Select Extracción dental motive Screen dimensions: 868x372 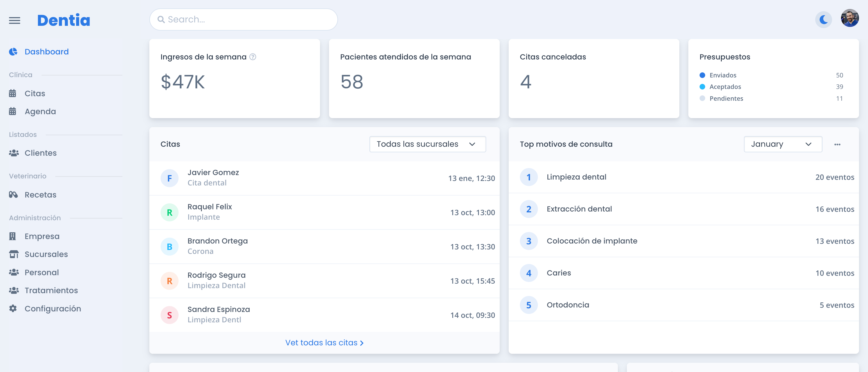click(683, 209)
